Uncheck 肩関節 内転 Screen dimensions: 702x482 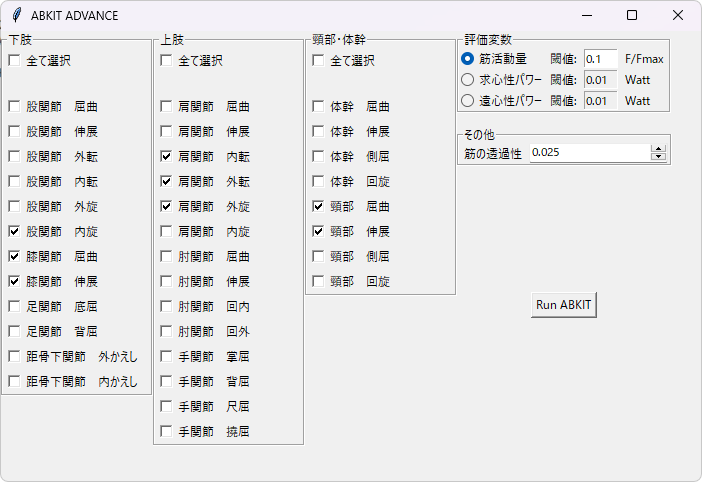click(x=166, y=157)
